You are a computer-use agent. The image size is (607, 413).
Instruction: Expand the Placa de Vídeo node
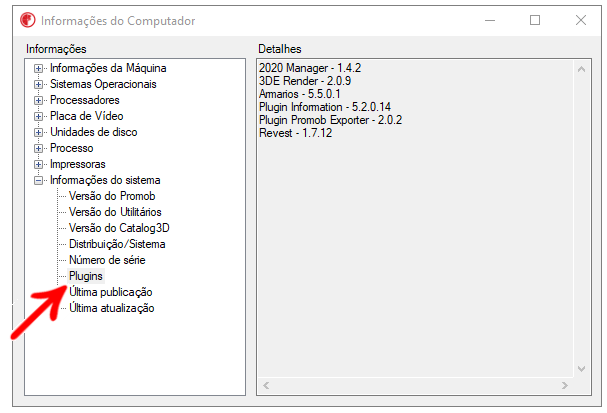pos(38,117)
